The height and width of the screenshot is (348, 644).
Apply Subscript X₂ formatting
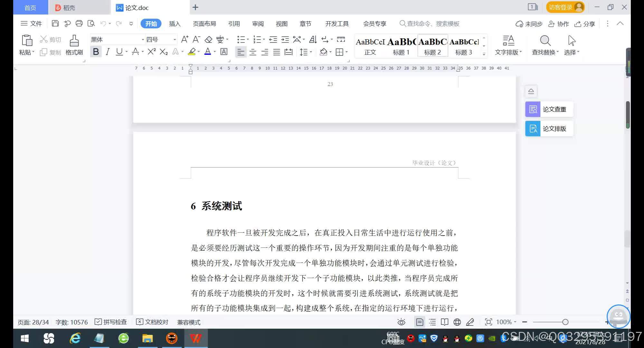164,52
